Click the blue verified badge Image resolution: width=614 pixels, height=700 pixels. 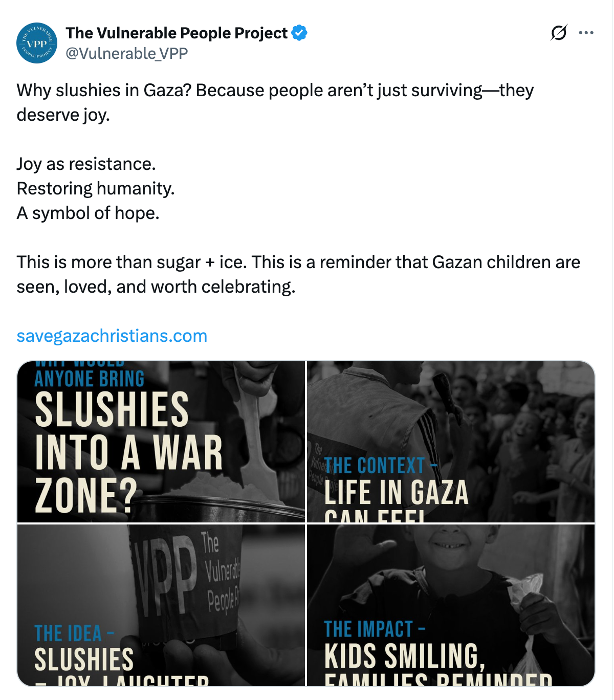pos(299,33)
